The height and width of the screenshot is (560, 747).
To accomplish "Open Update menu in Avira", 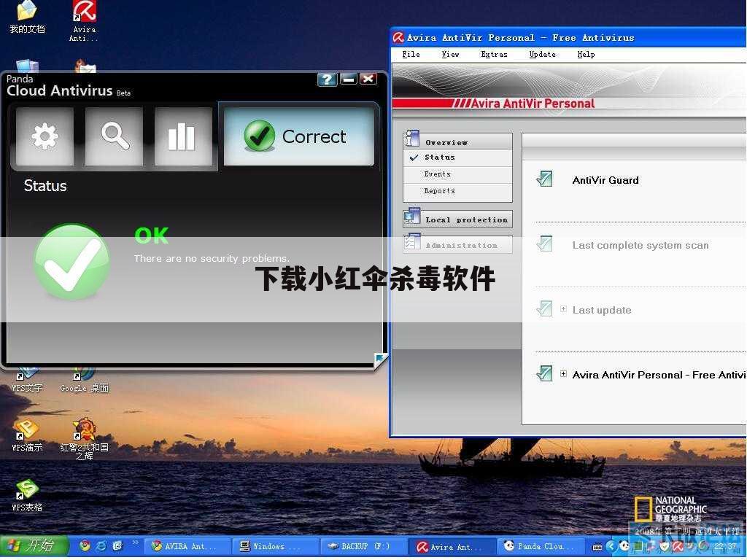I will coord(542,54).
